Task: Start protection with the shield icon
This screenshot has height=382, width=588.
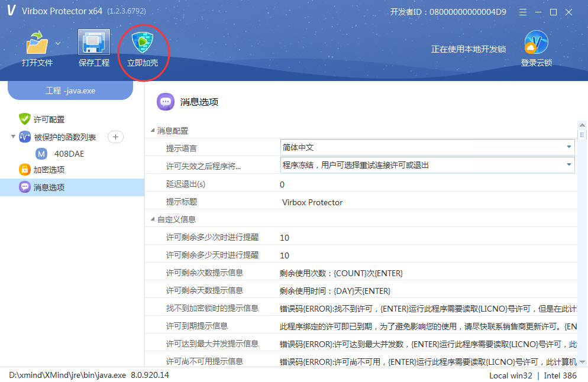Action: click(143, 43)
